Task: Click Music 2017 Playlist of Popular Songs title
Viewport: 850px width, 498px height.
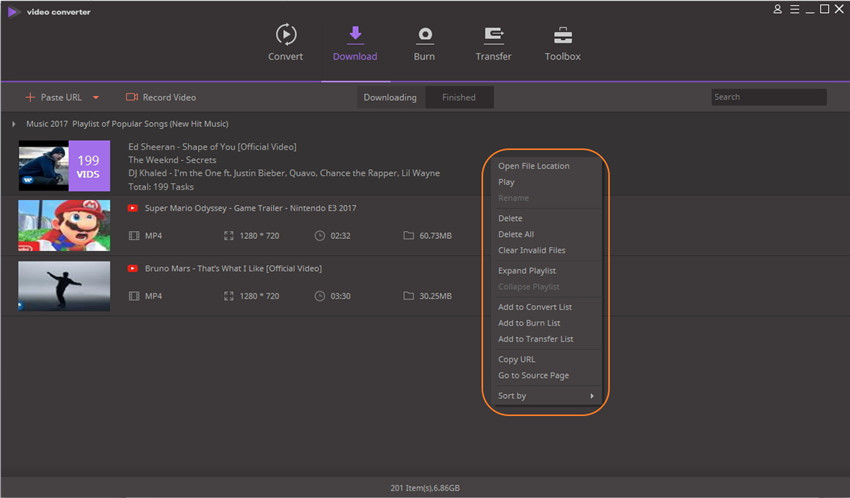Action: click(127, 124)
